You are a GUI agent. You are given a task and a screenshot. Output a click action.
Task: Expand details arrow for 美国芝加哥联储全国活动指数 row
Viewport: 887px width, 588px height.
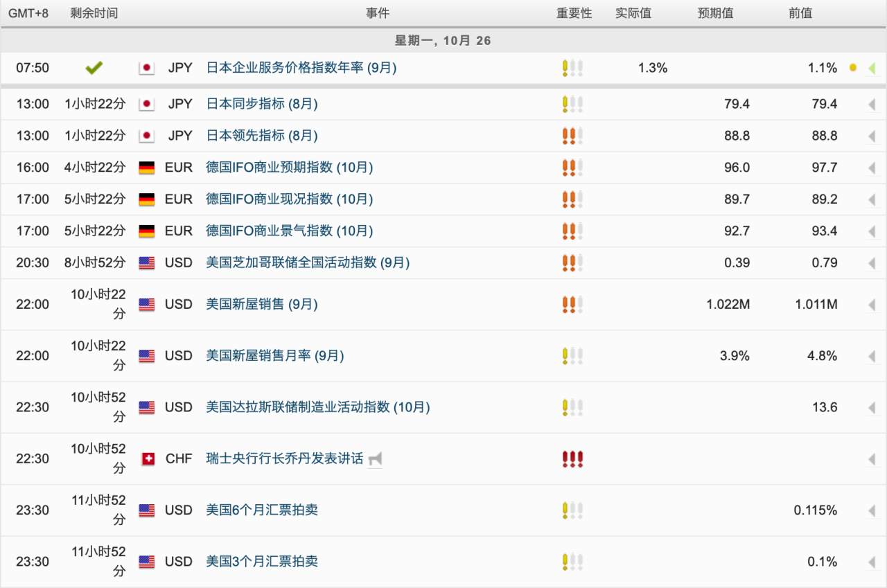coord(872,263)
